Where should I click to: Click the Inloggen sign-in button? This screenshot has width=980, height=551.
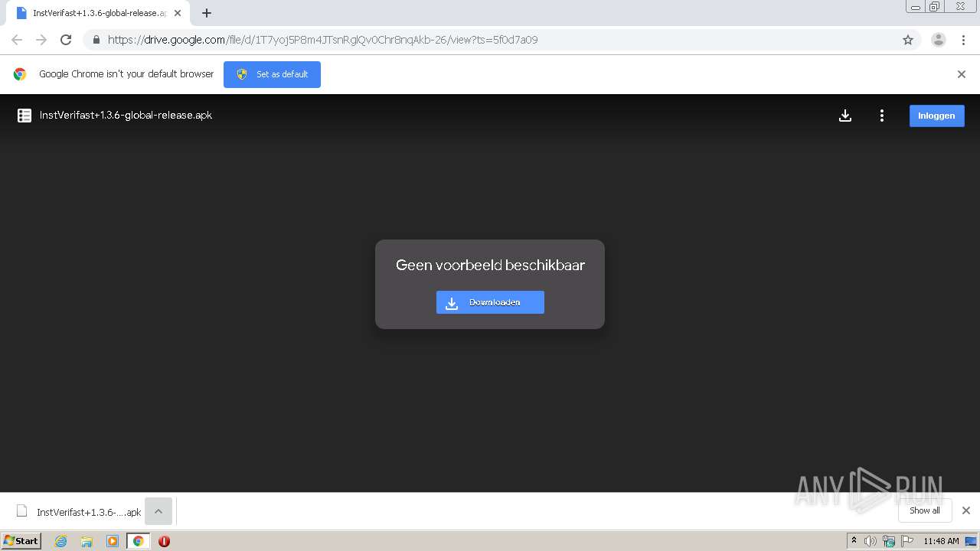tap(936, 116)
